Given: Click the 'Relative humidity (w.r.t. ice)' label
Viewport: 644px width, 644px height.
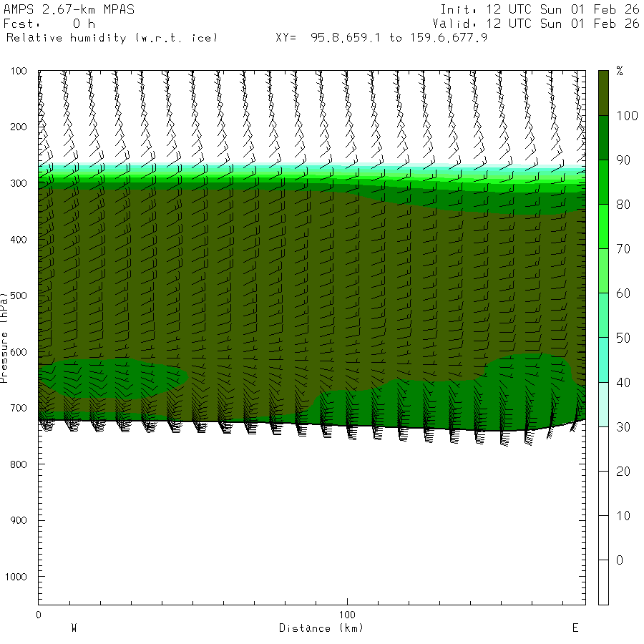Looking at the screenshot, I should pos(112,38).
